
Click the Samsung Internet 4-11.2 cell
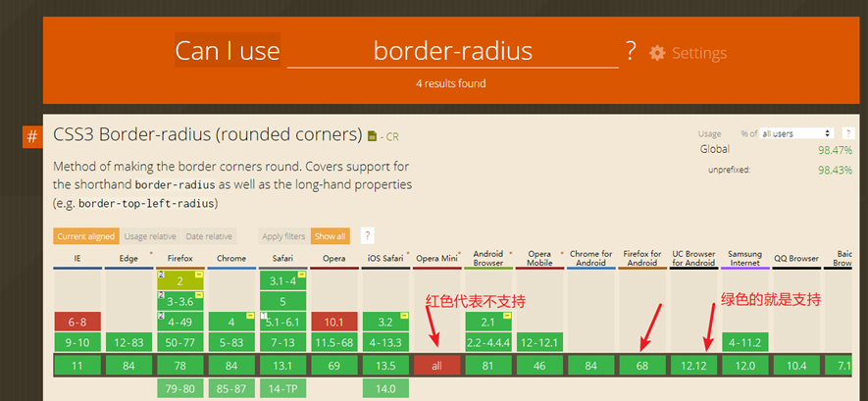coord(745,343)
